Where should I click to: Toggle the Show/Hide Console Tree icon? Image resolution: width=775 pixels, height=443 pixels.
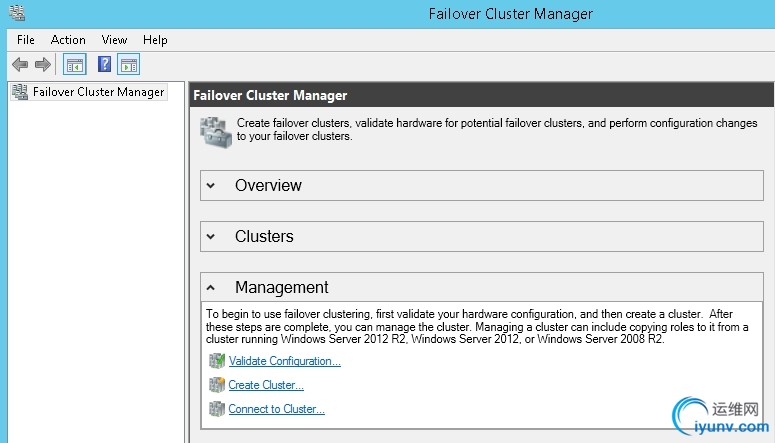pos(75,64)
